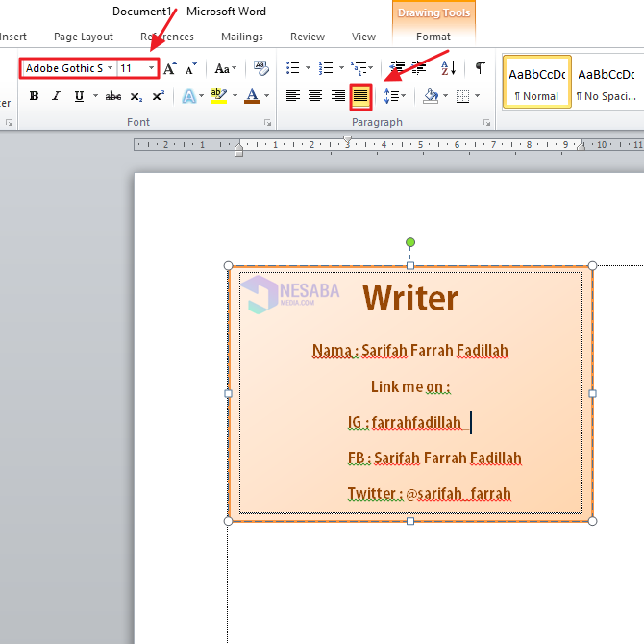This screenshot has height=644, width=644.
Task: Click the 'FB : Sarifah Farrah Fadillah' line
Action: click(434, 458)
